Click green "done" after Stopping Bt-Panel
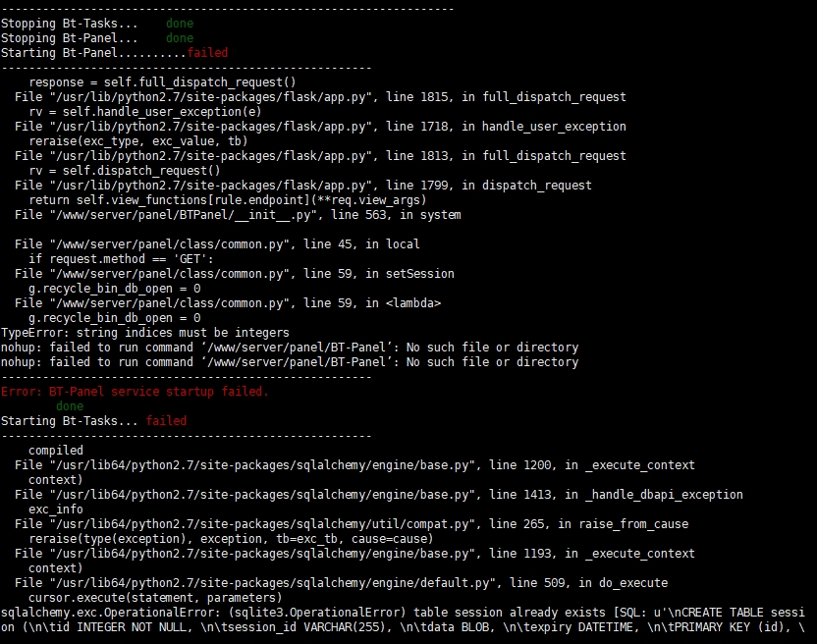 tap(180, 37)
